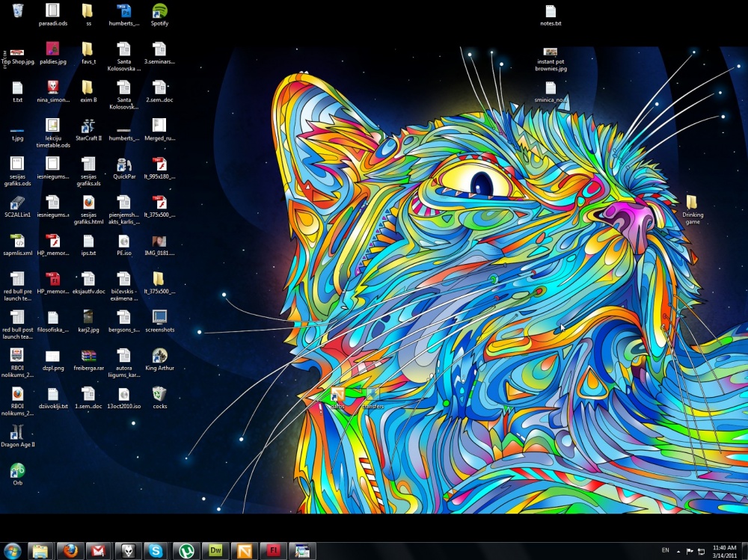Select the autora liigums_kar document icon
Screen dimensions: 748x560
[x=124, y=355]
